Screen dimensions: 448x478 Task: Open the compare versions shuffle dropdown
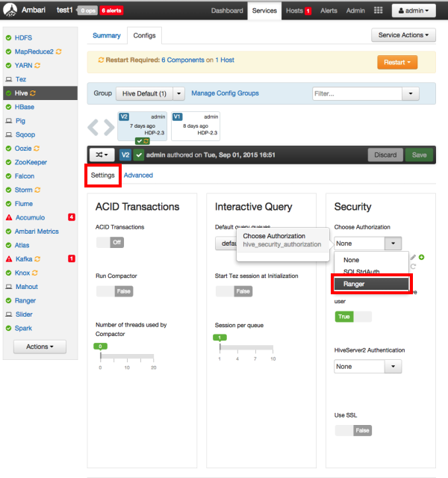(102, 155)
